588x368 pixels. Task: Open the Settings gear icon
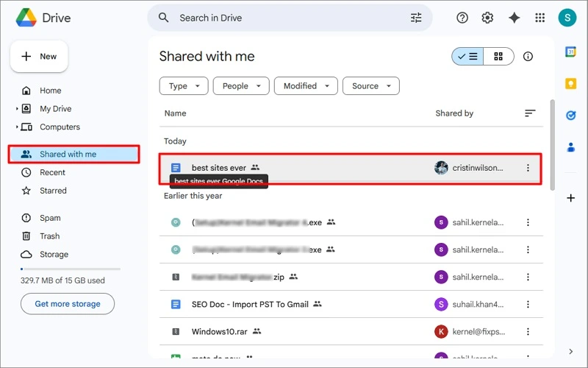pos(487,18)
